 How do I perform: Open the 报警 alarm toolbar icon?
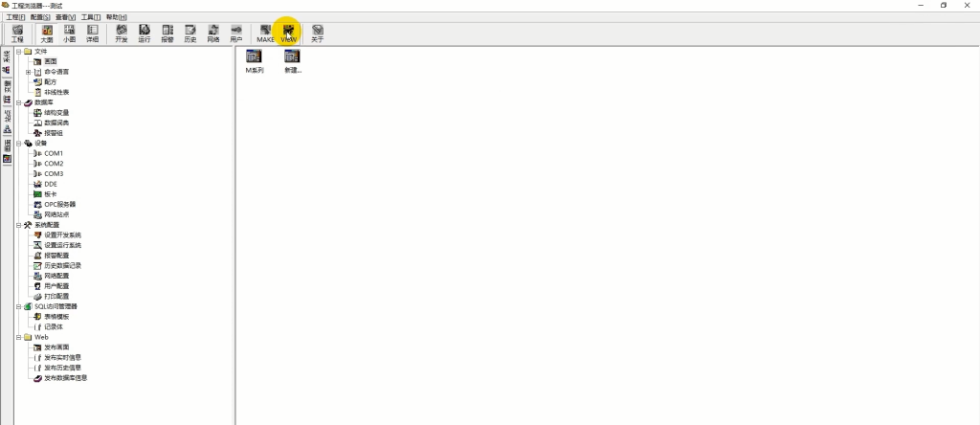click(167, 34)
